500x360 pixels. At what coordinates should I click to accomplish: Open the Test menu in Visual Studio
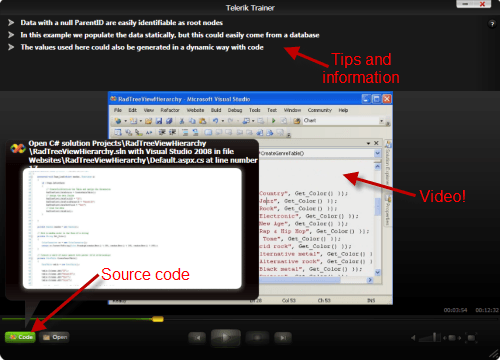272,110
